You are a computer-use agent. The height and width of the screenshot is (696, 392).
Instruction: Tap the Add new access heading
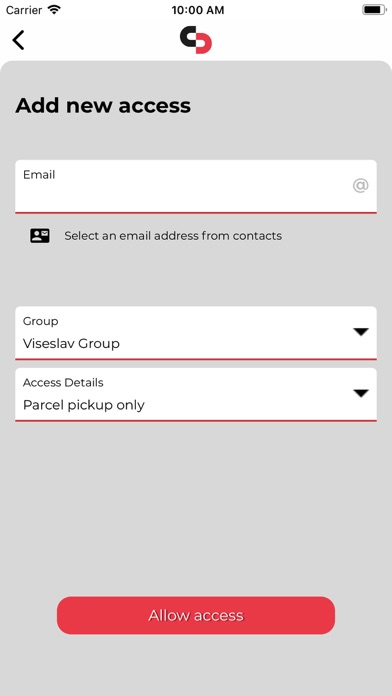[x=103, y=106]
